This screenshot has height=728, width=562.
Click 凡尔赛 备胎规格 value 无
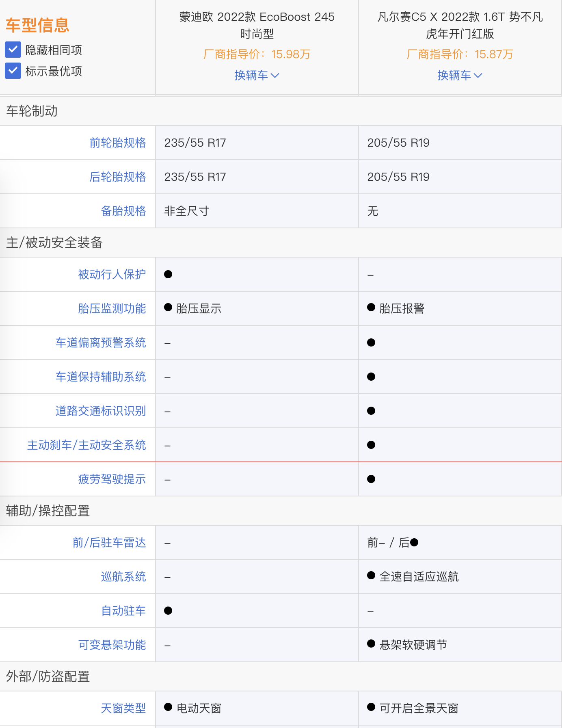tap(373, 211)
